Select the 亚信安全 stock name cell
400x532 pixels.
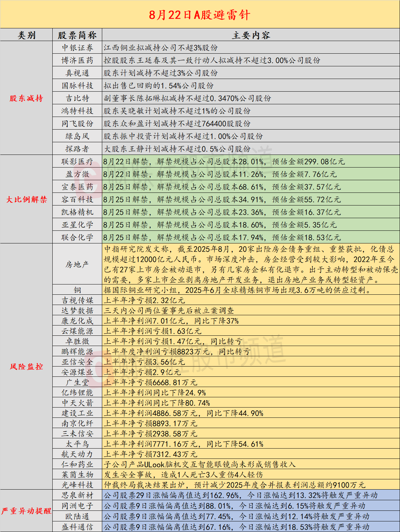[77, 362]
